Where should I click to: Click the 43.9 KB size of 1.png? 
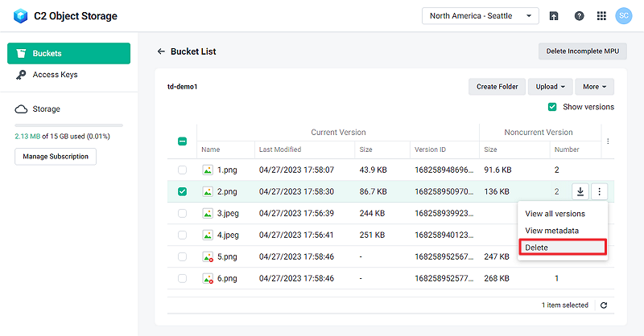[373, 170]
